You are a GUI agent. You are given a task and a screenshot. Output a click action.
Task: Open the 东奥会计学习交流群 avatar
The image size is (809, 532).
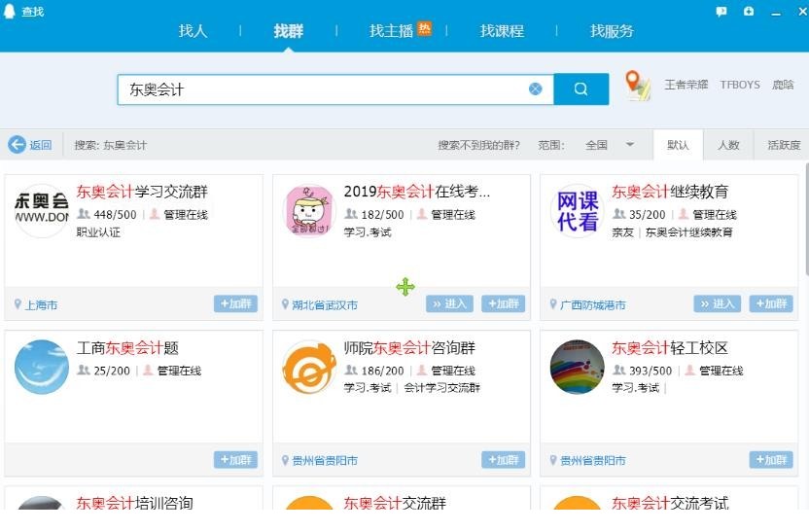coord(41,210)
